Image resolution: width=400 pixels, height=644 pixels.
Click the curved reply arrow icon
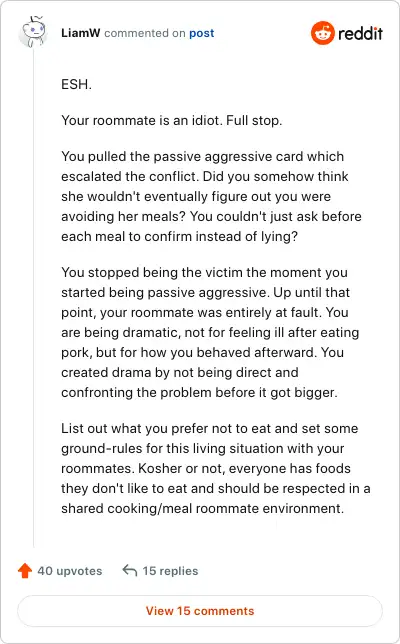tap(130, 570)
